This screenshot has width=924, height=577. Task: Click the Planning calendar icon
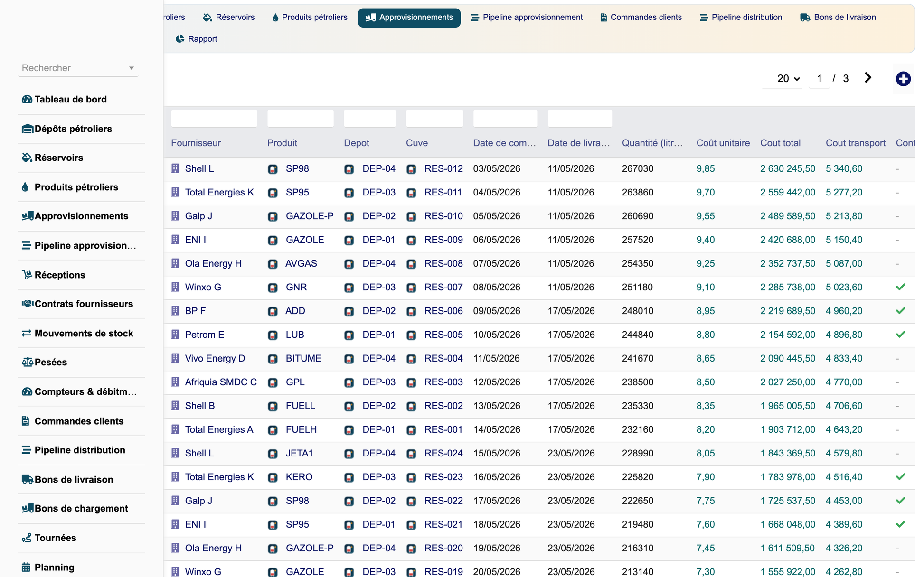[26, 567]
